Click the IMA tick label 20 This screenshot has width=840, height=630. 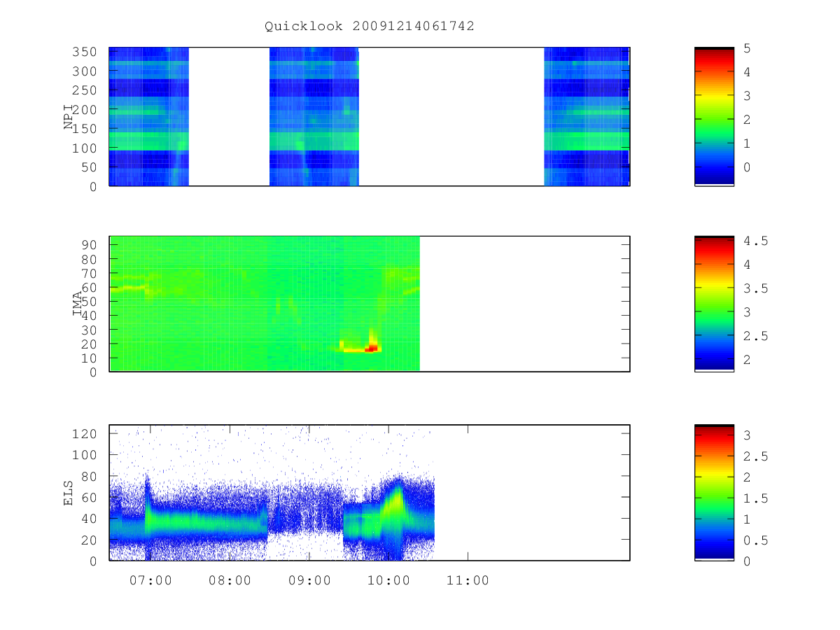click(x=89, y=344)
